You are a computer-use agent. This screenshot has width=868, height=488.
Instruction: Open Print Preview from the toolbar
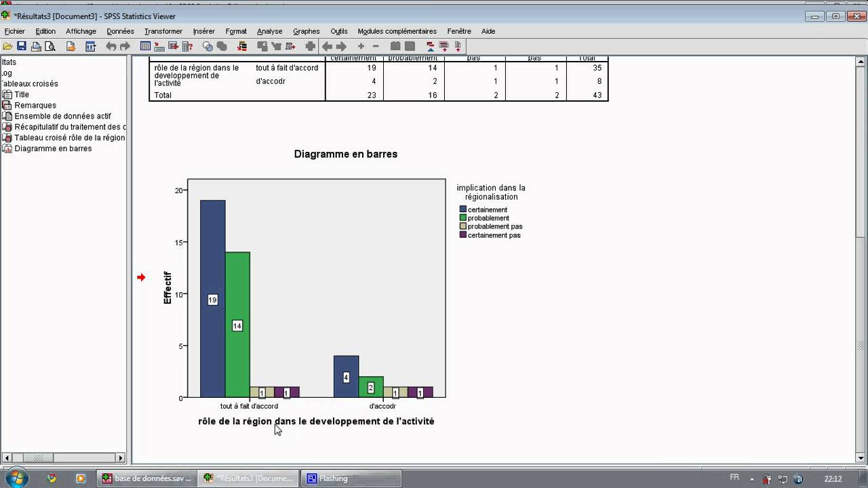click(50, 46)
